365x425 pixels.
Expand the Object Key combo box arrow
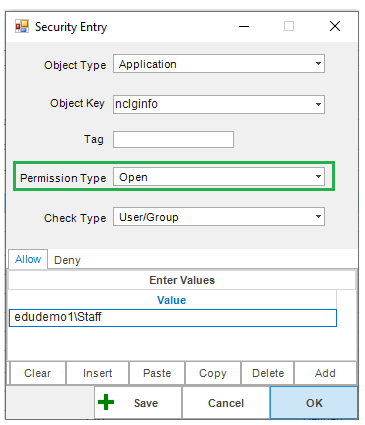318,104
